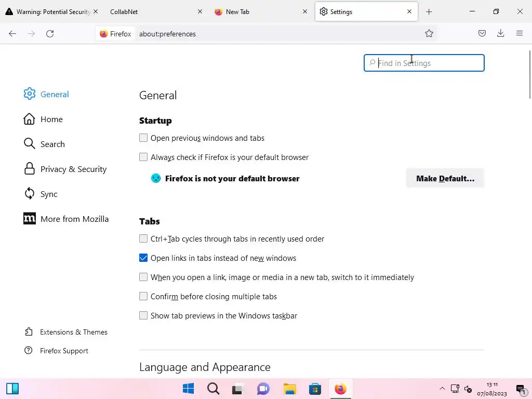Click the network icon in system tray
Viewport: 532px width, 399px height.
[x=455, y=389]
